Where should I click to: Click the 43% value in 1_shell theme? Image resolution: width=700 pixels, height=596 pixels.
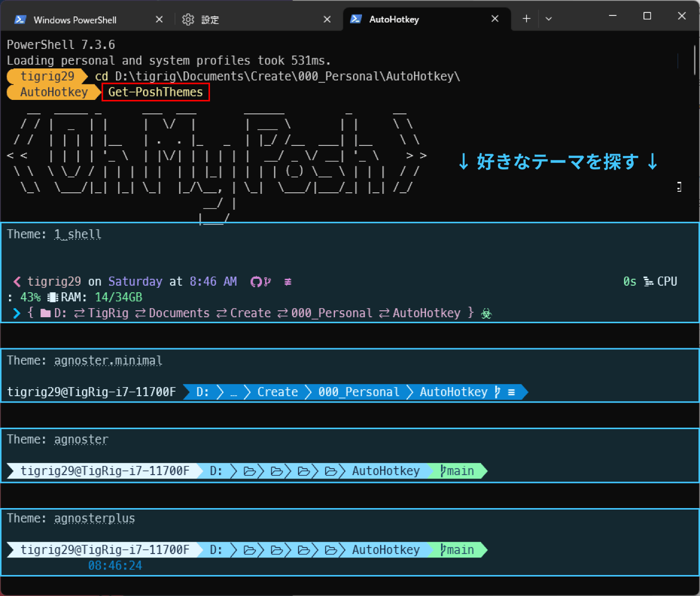tap(30, 298)
